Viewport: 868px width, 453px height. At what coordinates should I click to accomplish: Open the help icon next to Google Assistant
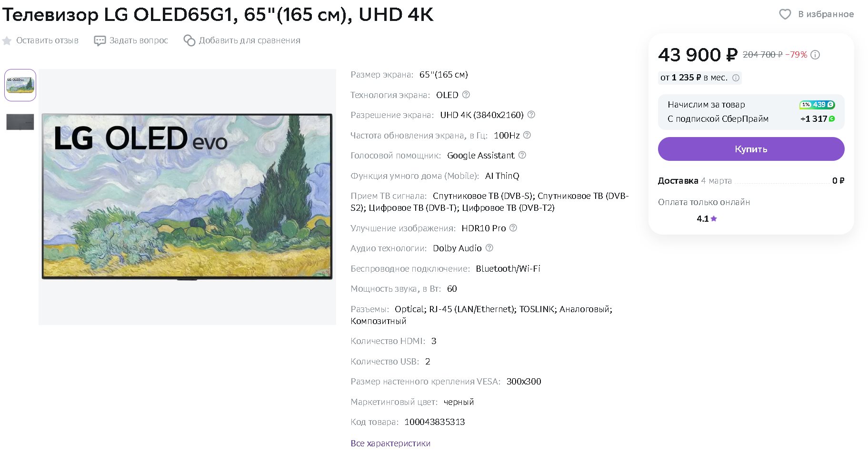click(x=522, y=155)
